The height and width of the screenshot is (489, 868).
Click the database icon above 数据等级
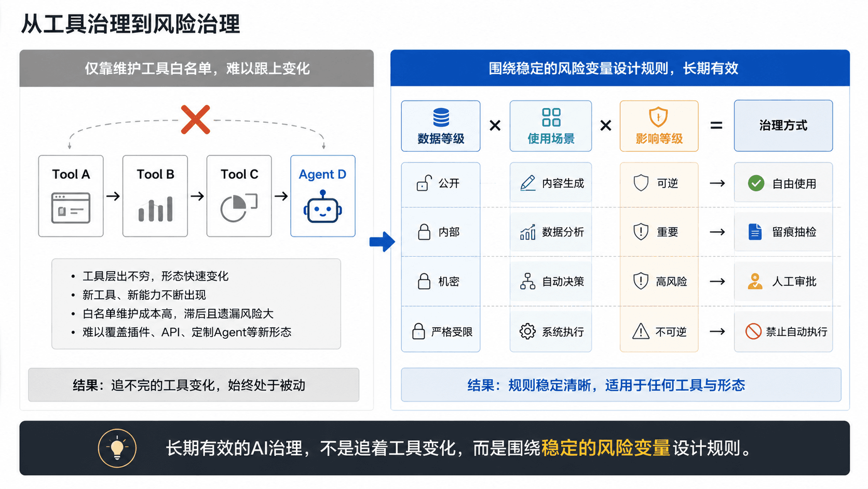click(441, 117)
